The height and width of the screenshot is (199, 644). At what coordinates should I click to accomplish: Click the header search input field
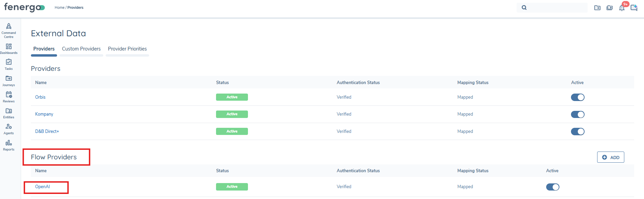coord(552,7)
